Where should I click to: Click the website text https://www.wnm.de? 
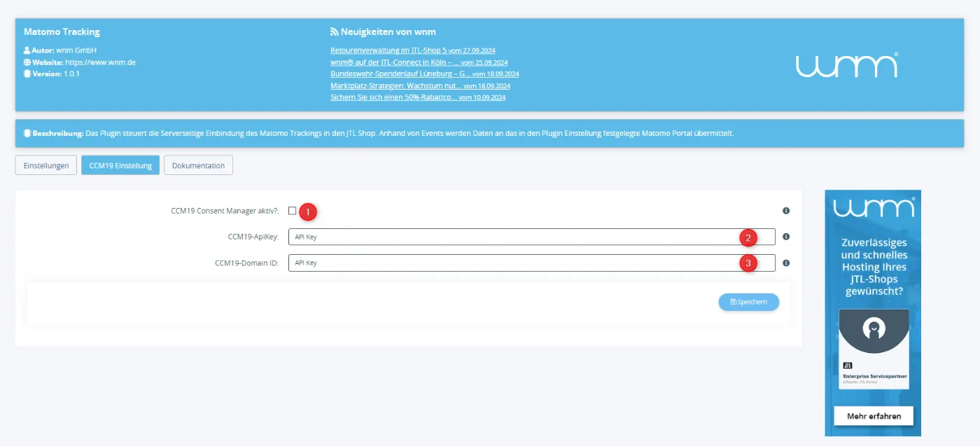pyautogui.click(x=100, y=62)
